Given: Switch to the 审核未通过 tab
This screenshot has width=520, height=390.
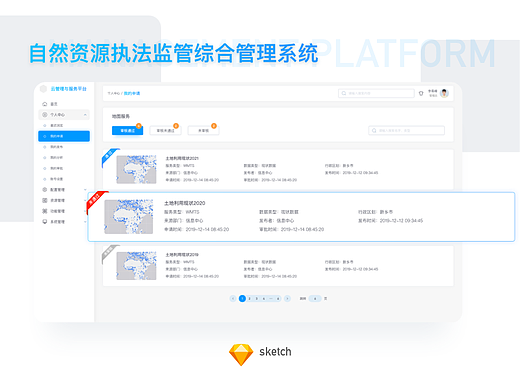Looking at the screenshot, I should (165, 131).
